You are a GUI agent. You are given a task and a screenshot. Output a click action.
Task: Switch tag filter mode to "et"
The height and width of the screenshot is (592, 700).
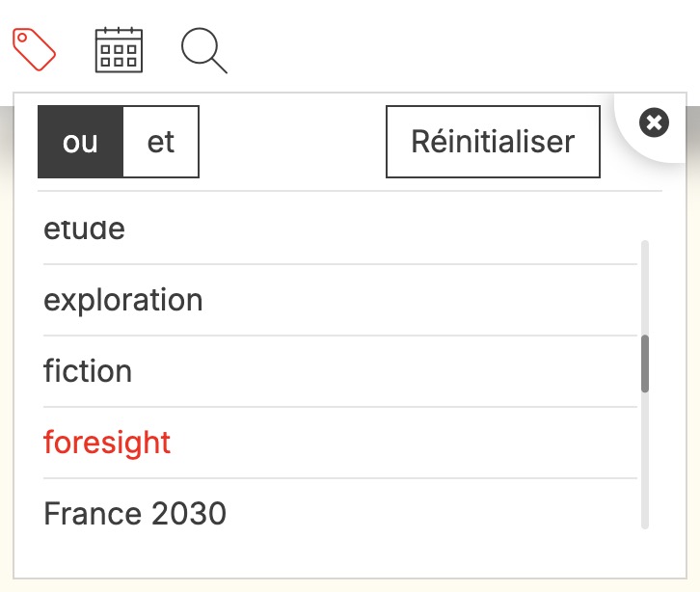click(x=161, y=142)
